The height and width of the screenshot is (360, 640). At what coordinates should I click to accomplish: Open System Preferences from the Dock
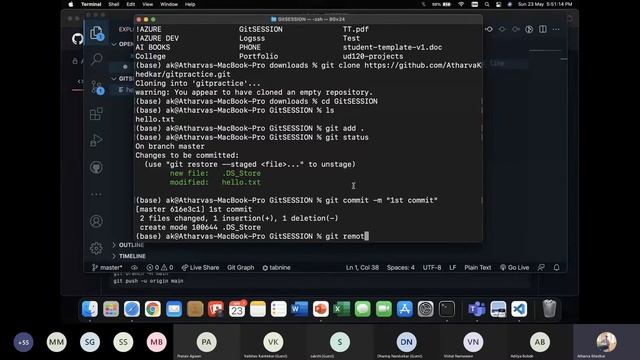click(426, 309)
